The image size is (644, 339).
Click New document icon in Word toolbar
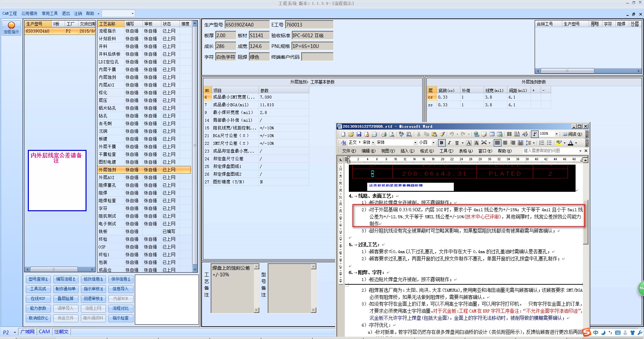tap(343, 134)
